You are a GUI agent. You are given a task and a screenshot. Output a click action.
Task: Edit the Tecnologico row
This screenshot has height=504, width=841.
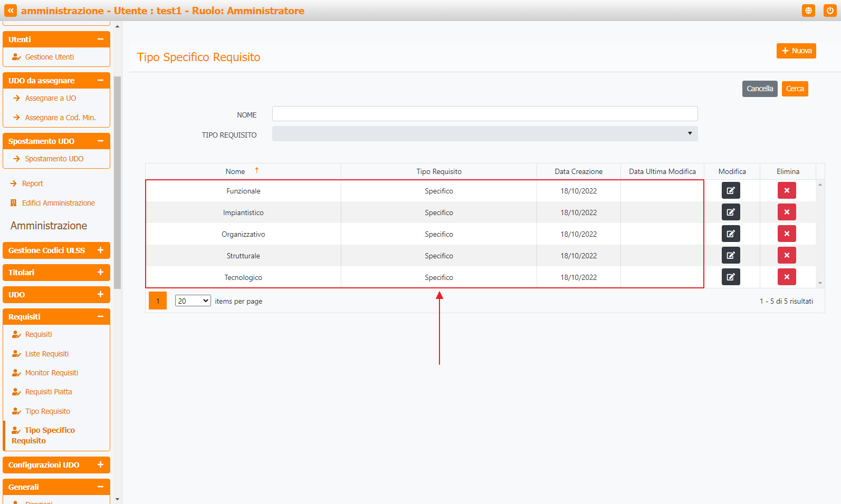pos(731,277)
